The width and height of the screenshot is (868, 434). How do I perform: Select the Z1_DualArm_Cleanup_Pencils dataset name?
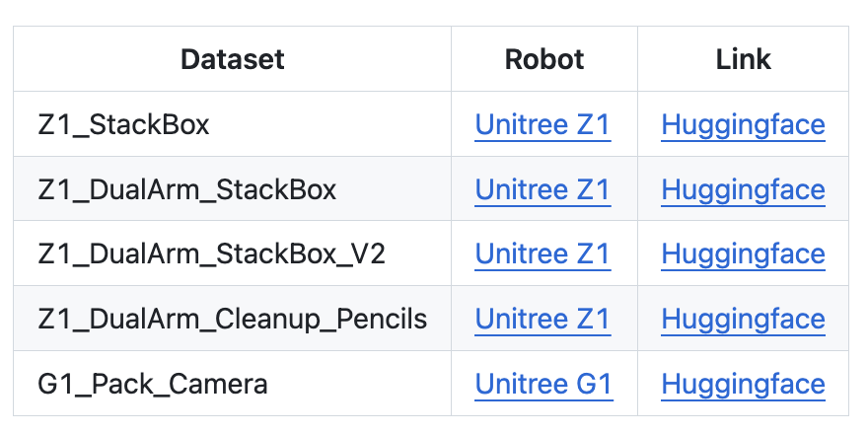pos(232,319)
